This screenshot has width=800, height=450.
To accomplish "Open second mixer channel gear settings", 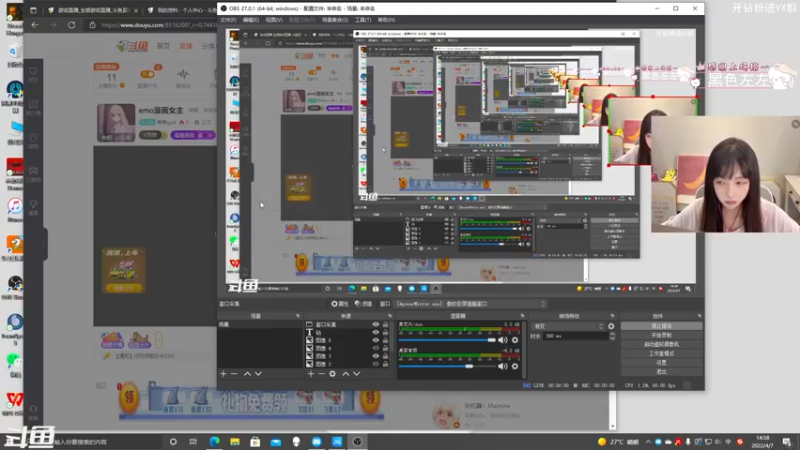I will (x=515, y=366).
